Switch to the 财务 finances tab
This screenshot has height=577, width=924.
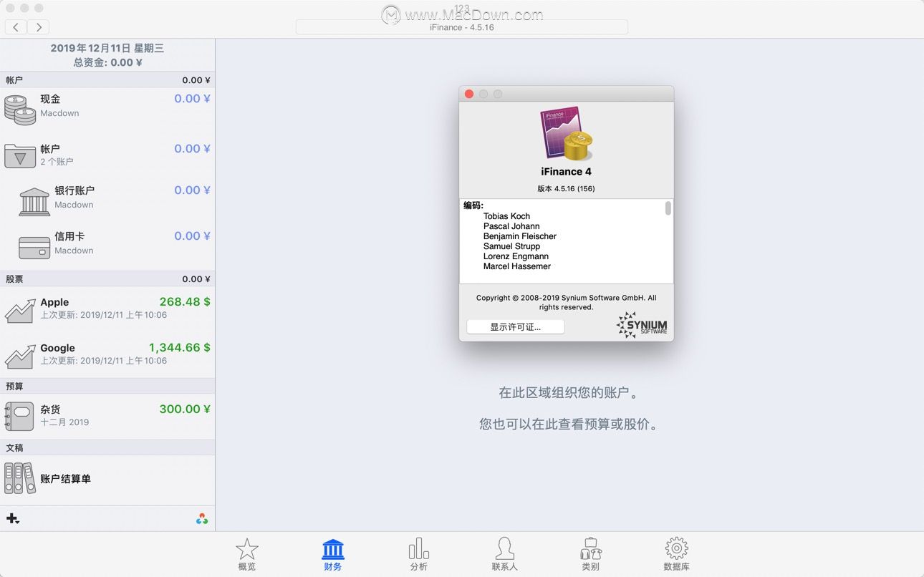[333, 555]
